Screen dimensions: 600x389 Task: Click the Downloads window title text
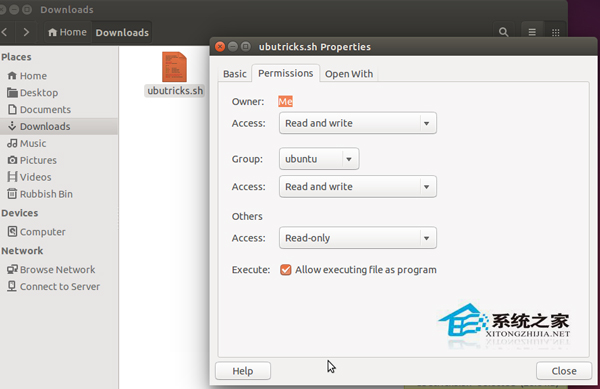pos(67,10)
